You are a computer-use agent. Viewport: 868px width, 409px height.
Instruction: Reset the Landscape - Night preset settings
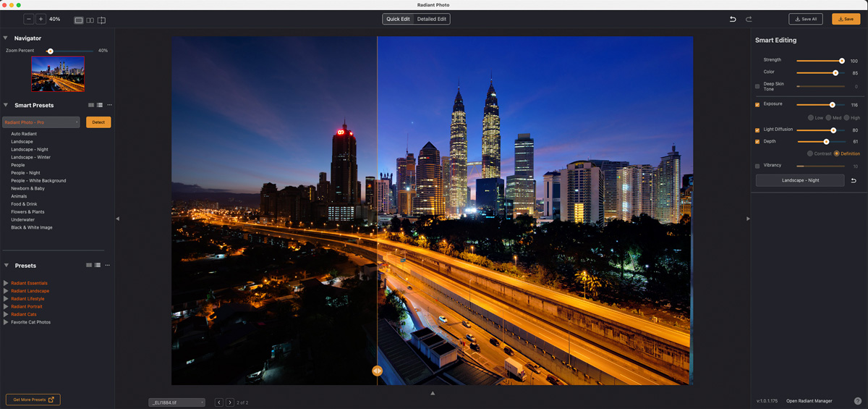click(x=854, y=180)
